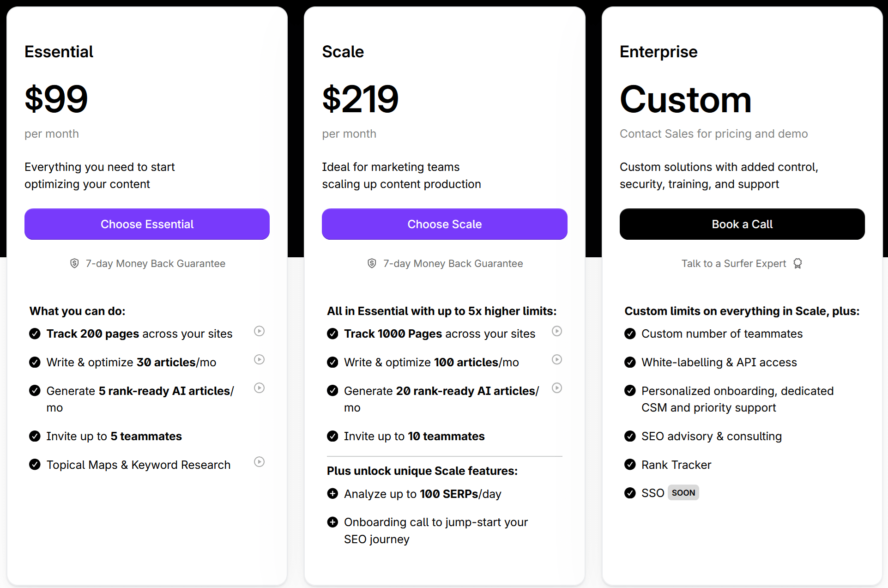Click plus icon beside Onboarding call feature

click(x=332, y=522)
